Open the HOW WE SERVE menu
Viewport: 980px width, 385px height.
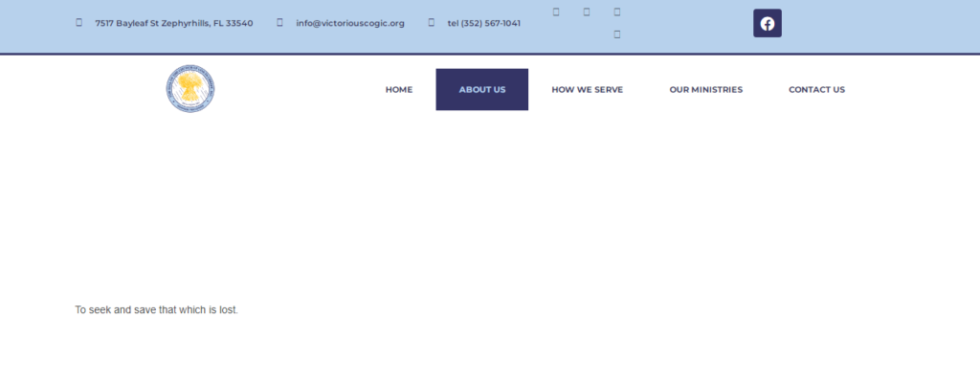coord(587,89)
